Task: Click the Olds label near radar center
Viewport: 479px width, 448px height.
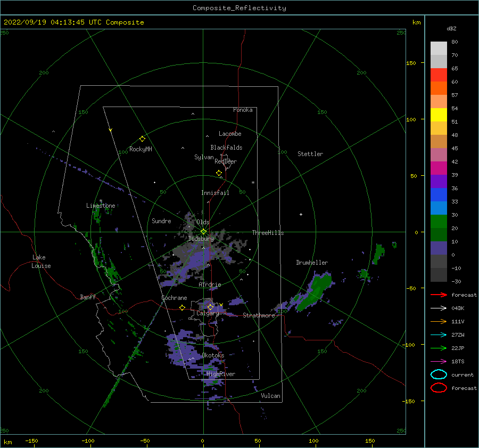Action: 203,222
